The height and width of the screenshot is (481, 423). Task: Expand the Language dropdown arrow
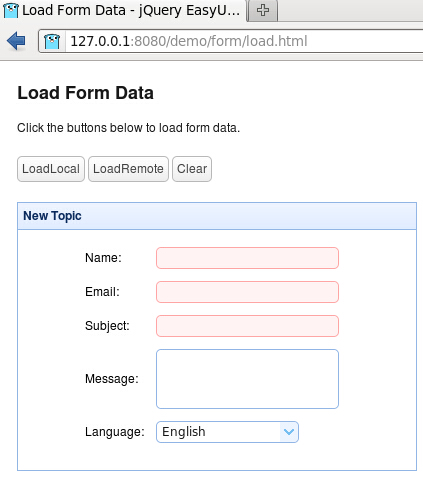289,432
